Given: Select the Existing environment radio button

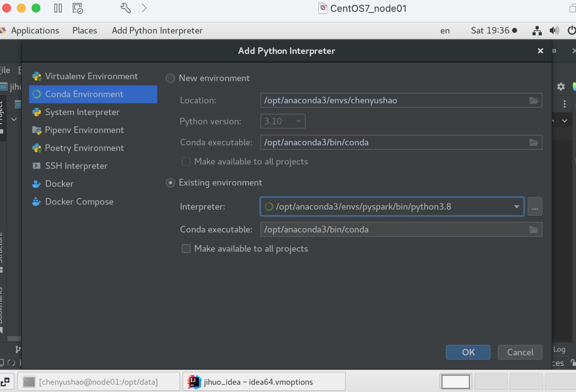Looking at the screenshot, I should click(170, 183).
